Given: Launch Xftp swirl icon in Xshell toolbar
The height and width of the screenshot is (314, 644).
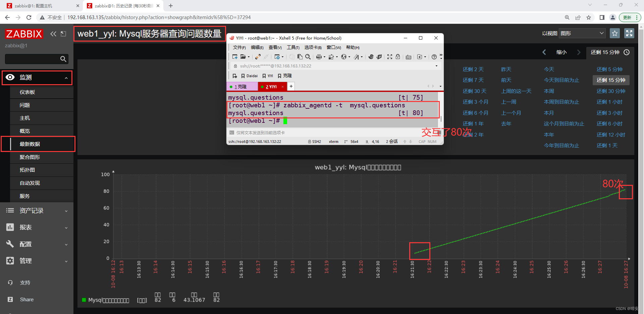Looking at the screenshot, I should [371, 57].
